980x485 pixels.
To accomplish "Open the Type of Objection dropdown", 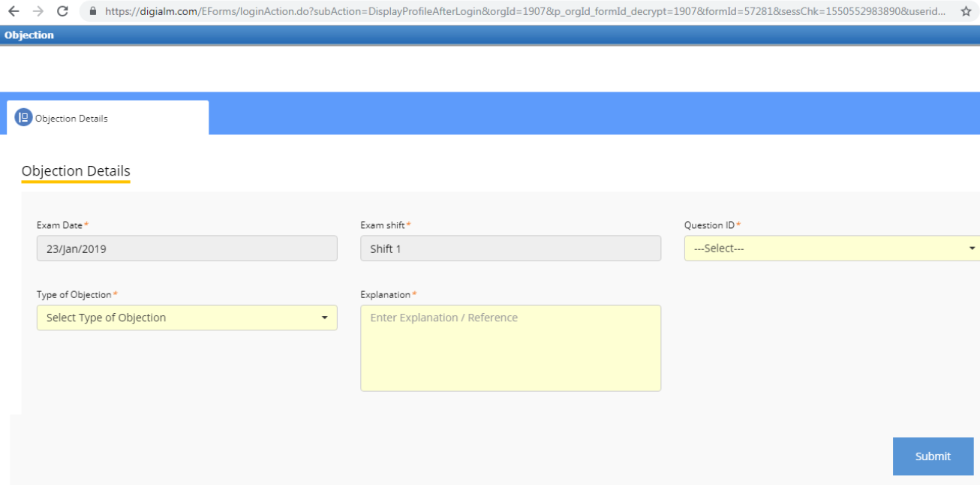I will [187, 318].
